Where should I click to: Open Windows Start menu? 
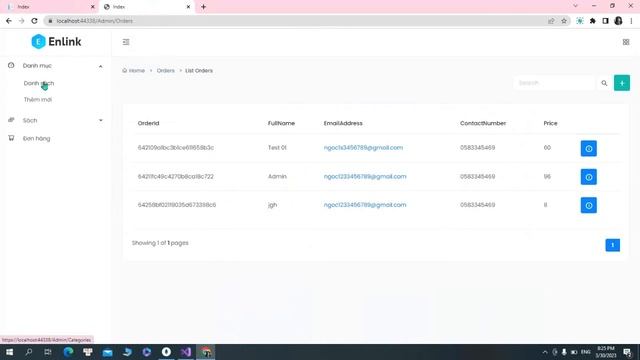coord(9,352)
